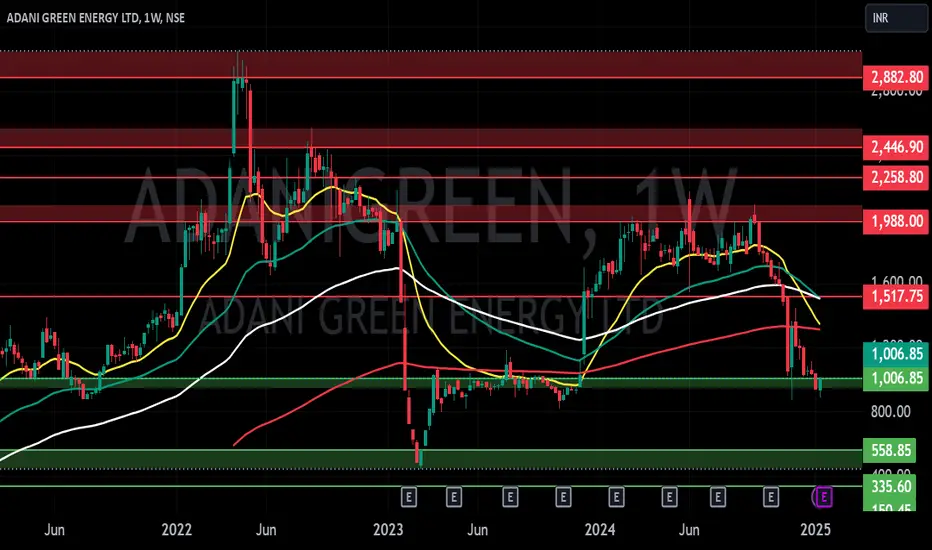Image resolution: width=932 pixels, height=550 pixels.
Task: Click the light green 1,006.85 support label
Action: (x=896, y=378)
